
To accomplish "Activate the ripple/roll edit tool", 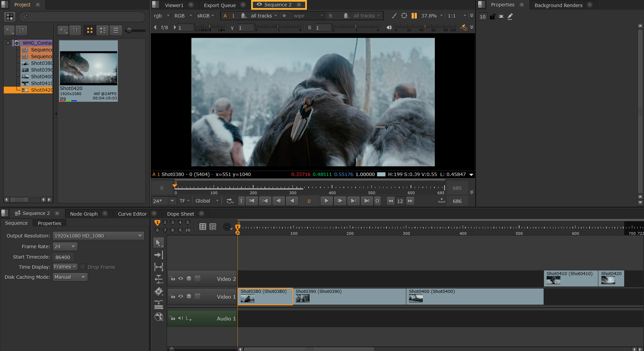I will point(158,279).
